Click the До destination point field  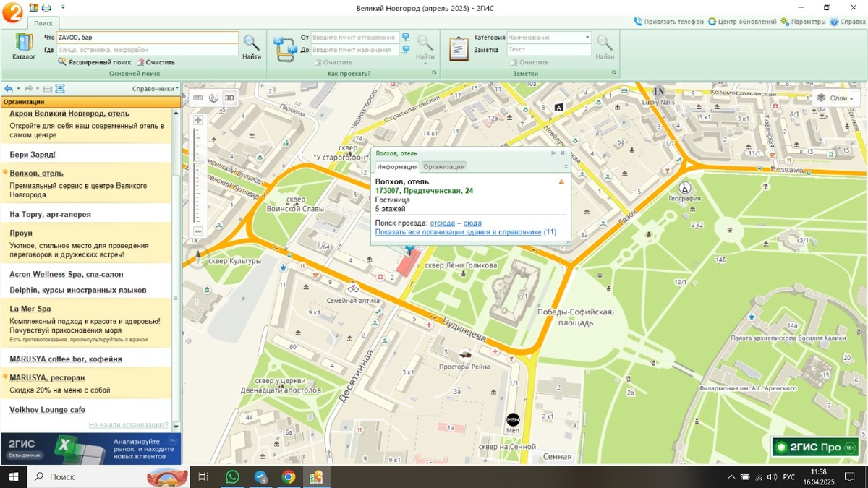[x=354, y=50]
